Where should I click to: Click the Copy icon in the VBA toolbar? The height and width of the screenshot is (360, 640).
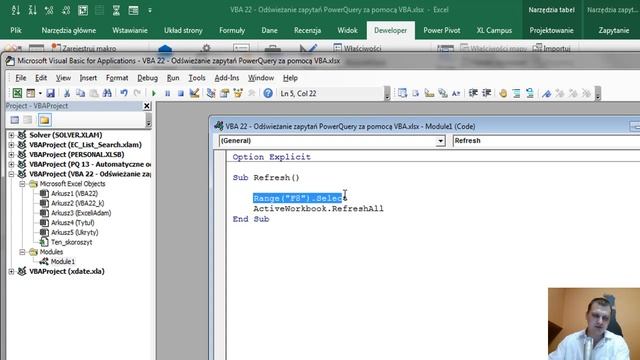point(80,93)
